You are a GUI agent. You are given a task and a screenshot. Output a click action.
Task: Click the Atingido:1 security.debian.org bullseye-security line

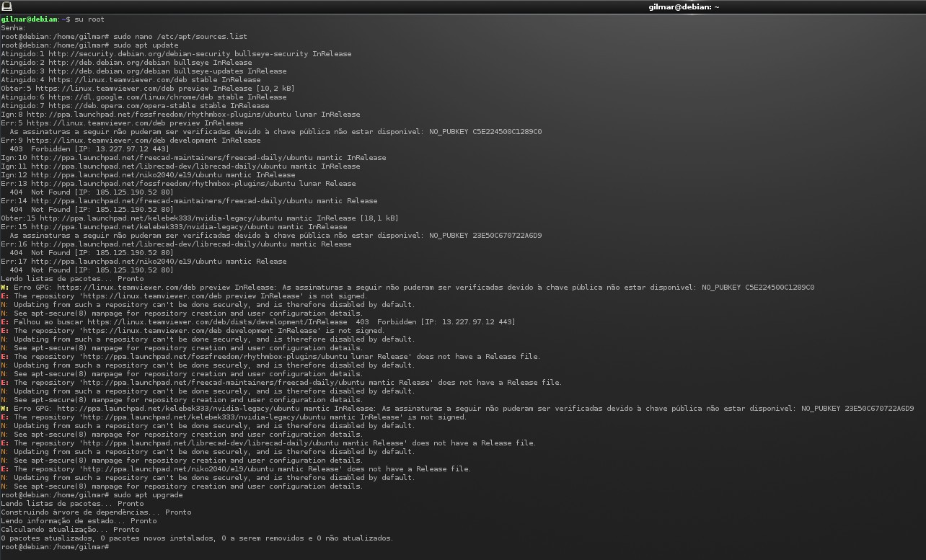176,53
